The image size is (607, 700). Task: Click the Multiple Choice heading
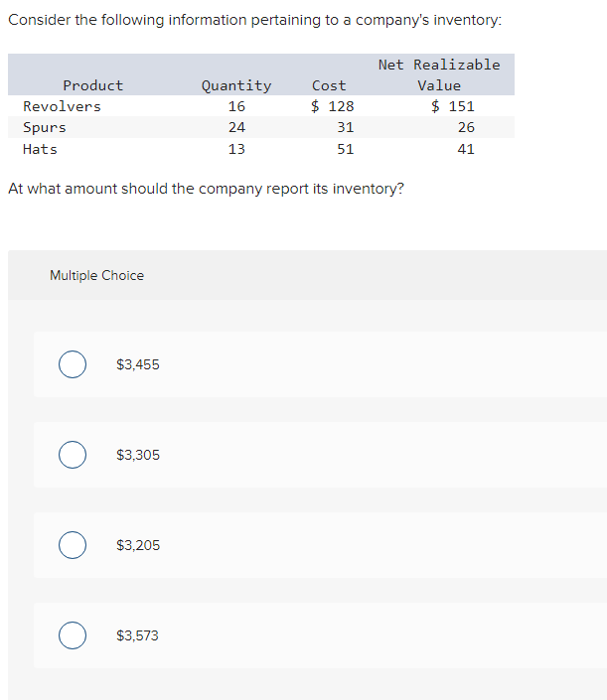tap(97, 275)
